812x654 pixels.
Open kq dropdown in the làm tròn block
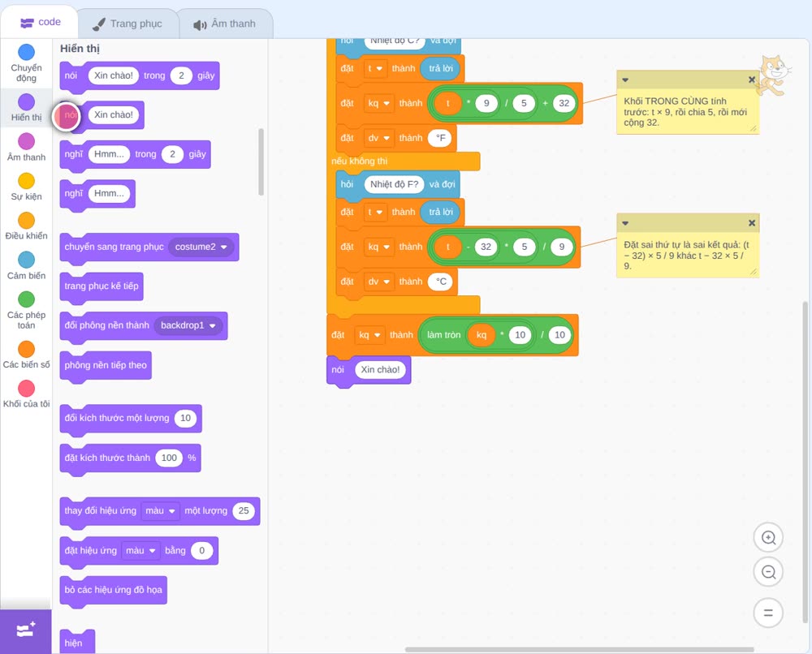pyautogui.click(x=369, y=335)
